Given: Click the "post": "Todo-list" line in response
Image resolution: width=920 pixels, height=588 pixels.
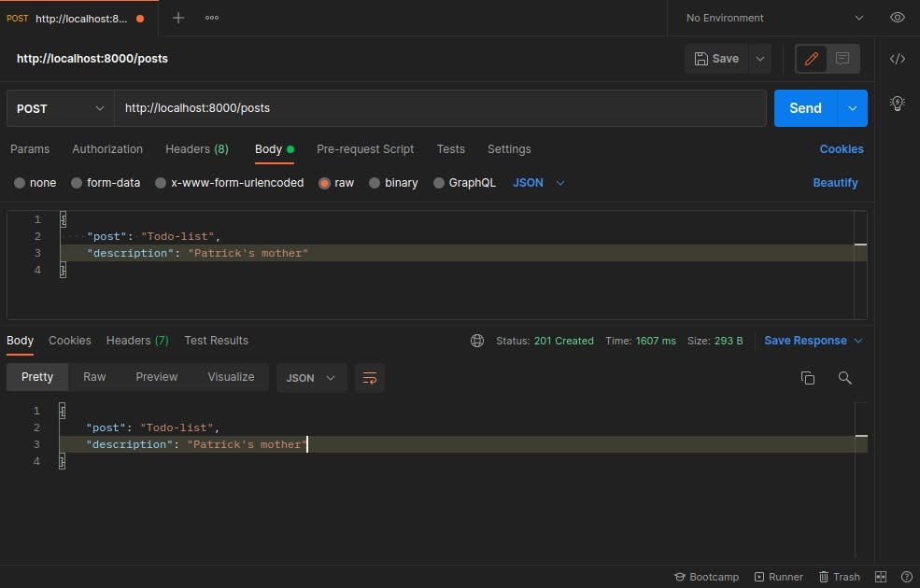Looking at the screenshot, I should tap(152, 428).
